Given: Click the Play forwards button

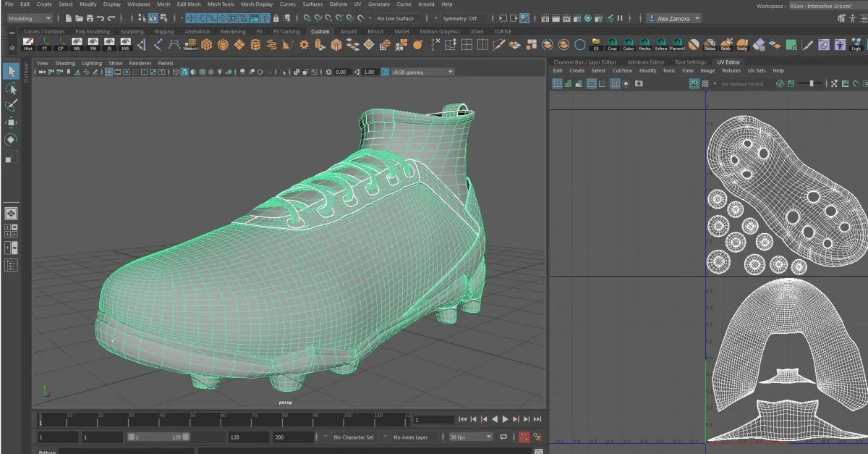Looking at the screenshot, I should tap(506, 419).
